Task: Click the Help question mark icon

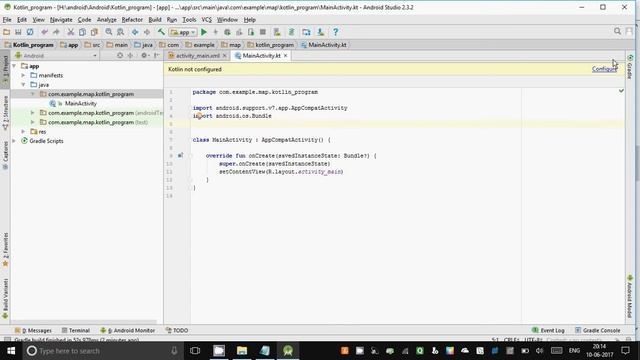Action: pyautogui.click(x=336, y=32)
